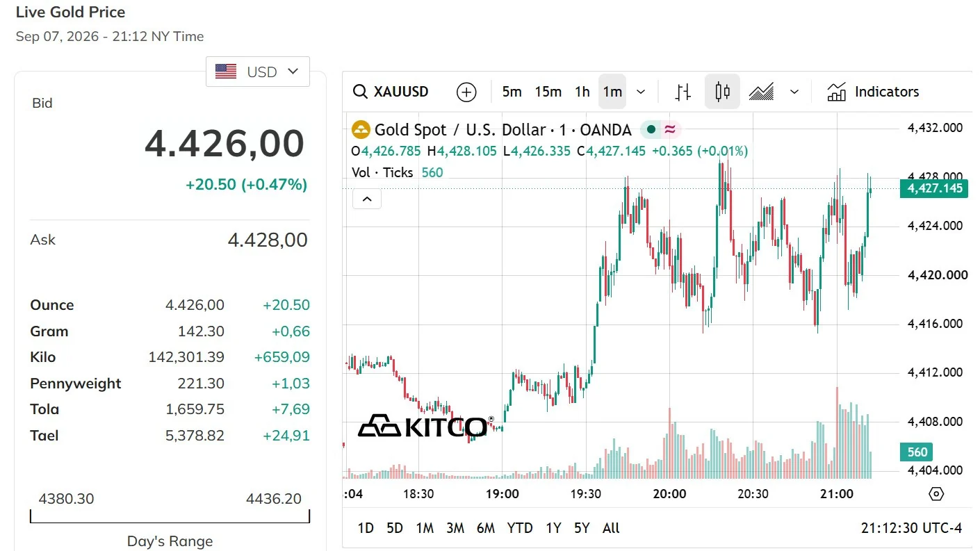Image resolution: width=980 pixels, height=551 pixels.
Task: Switch to the 5m interval
Action: (x=512, y=92)
